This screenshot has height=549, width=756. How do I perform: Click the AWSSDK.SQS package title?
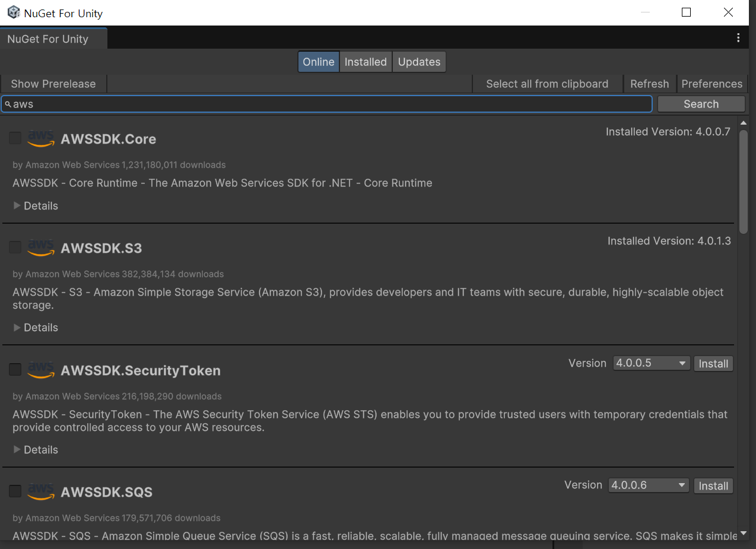[x=107, y=492]
